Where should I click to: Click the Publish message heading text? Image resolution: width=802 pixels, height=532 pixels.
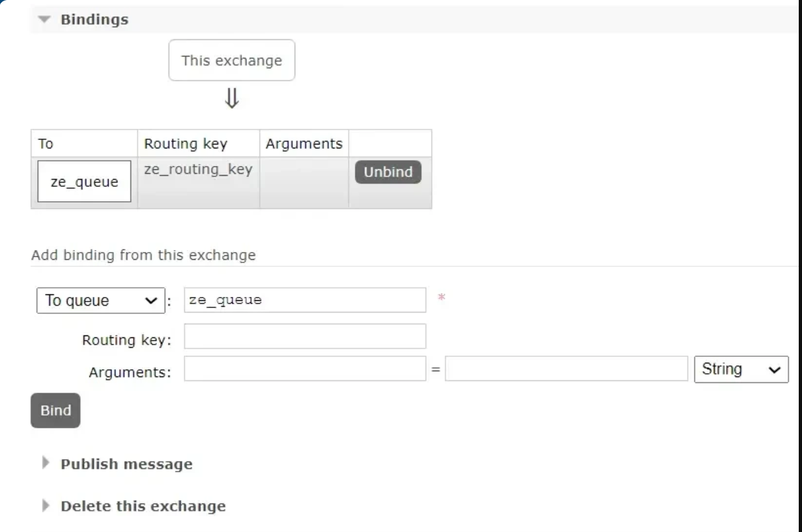point(126,464)
